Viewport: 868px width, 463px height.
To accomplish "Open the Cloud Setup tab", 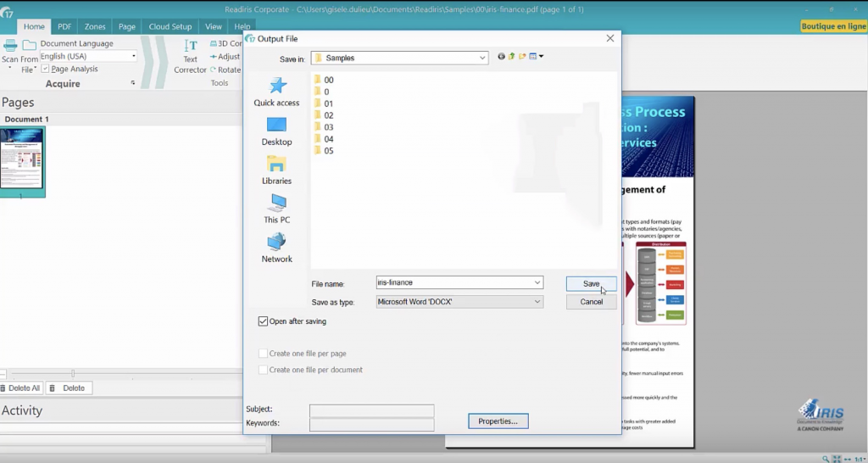I will click(x=170, y=26).
